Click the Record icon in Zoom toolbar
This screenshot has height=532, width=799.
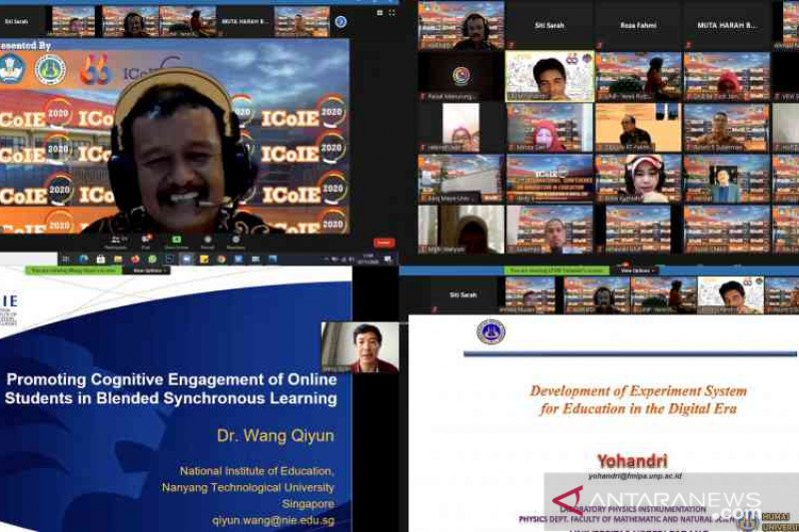coord(207,242)
